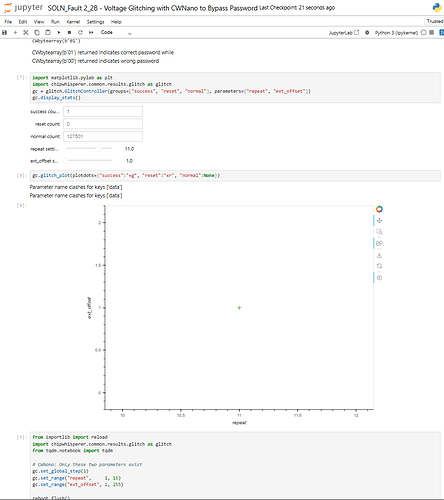Open the Kernel menu
This screenshot has width=444, height=500.
tap(73, 22)
